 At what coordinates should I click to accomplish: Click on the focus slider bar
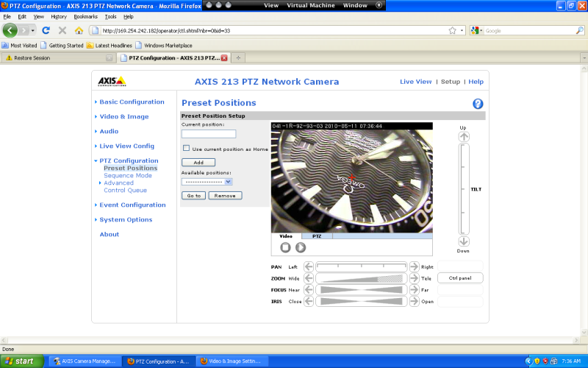click(x=361, y=290)
